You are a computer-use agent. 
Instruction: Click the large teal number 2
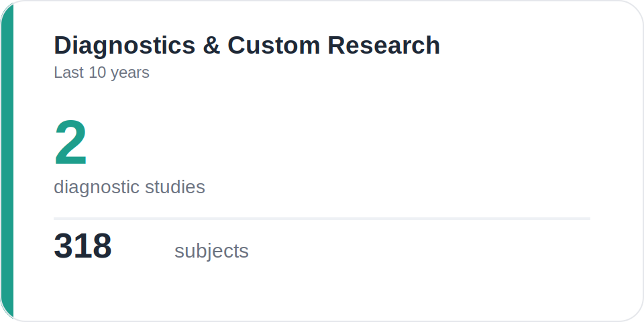[70, 142]
